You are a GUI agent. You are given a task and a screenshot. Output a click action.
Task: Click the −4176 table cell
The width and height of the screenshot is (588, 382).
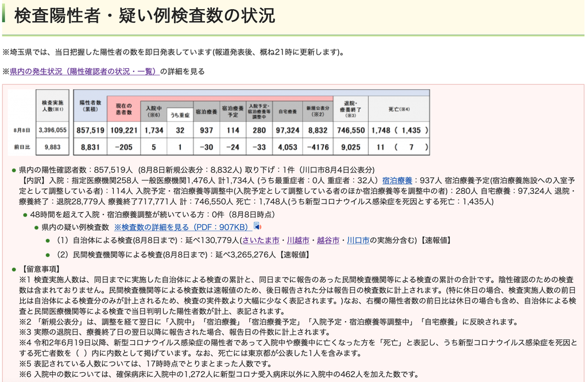(318, 147)
